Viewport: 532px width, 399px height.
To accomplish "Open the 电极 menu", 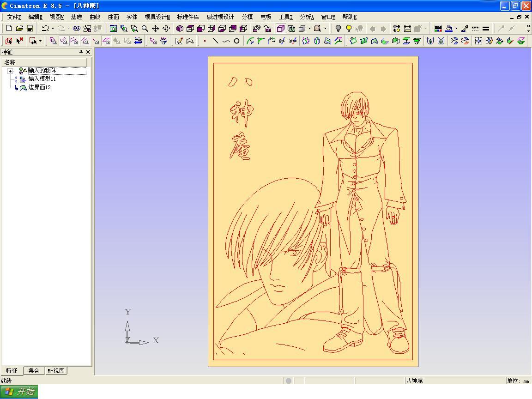I will 266,17.
